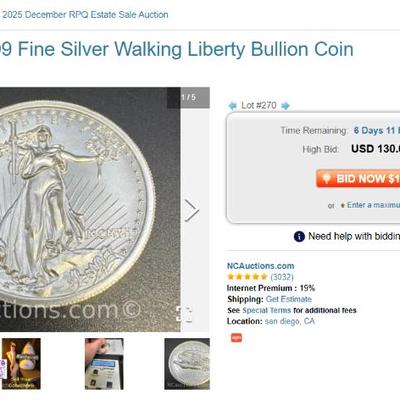Click the small red badge below location

pos(237,337)
